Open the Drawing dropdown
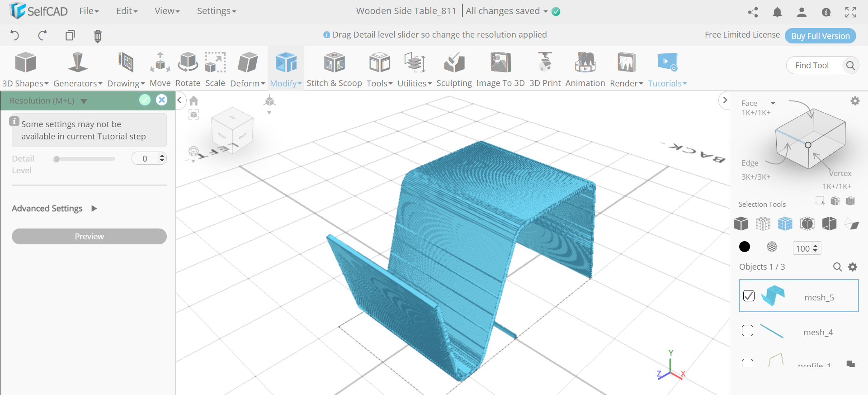The image size is (868, 395). pyautogui.click(x=126, y=69)
